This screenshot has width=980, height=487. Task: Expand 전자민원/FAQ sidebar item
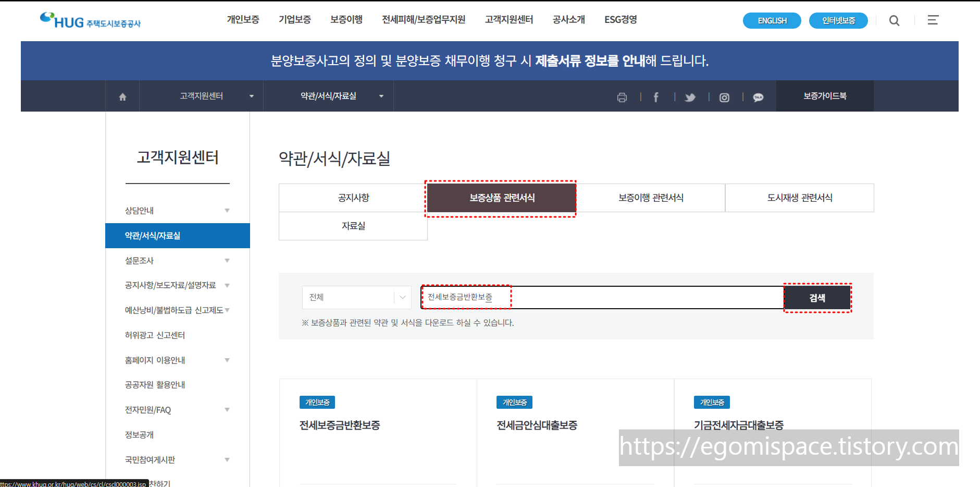177,410
